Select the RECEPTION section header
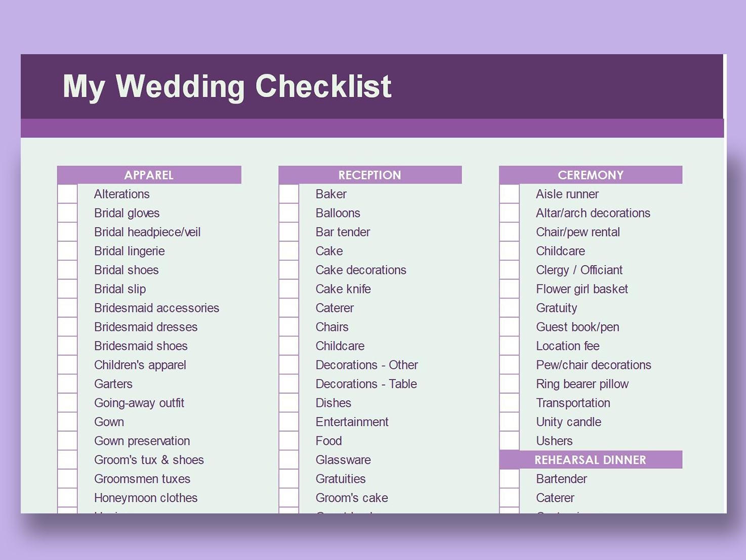Screen dimensions: 746x560 click(370, 175)
